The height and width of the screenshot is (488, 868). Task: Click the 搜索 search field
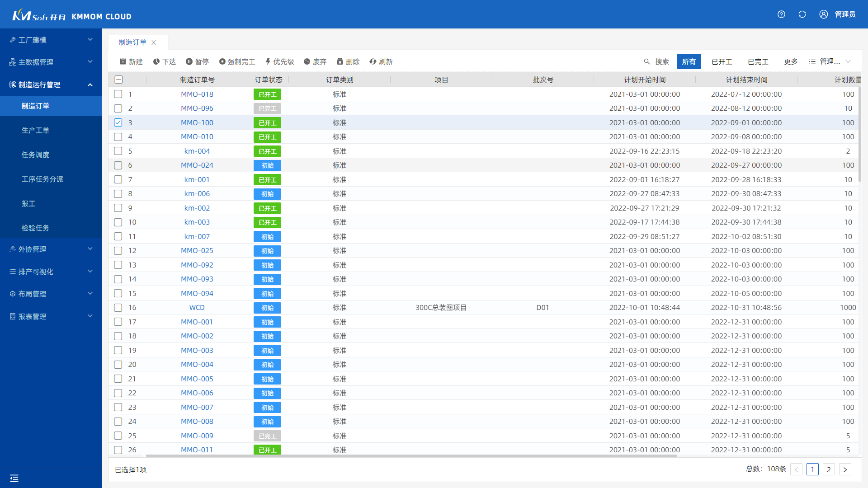point(661,61)
